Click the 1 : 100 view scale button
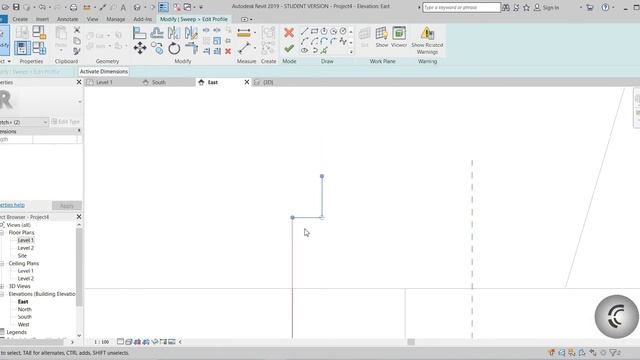This screenshot has height=360, width=640. pos(102,342)
